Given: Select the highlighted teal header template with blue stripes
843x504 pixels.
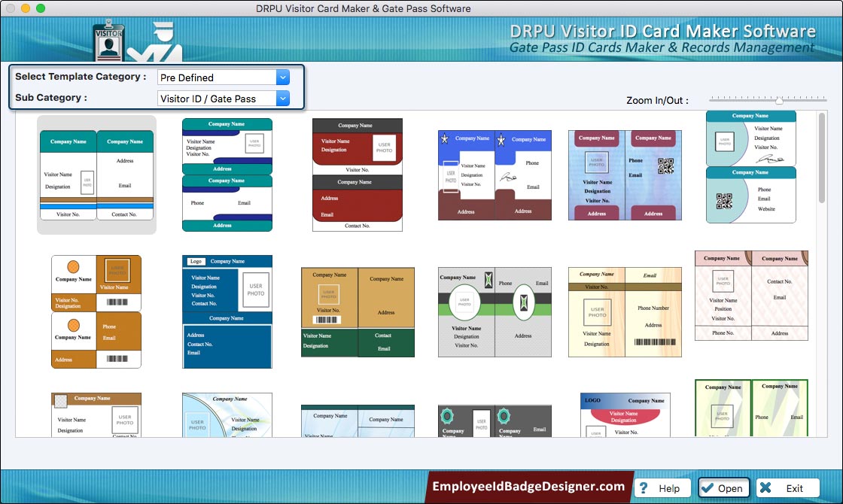Looking at the screenshot, I should pos(97,175).
